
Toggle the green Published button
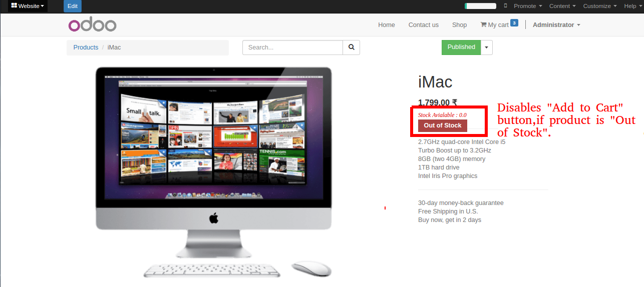461,47
